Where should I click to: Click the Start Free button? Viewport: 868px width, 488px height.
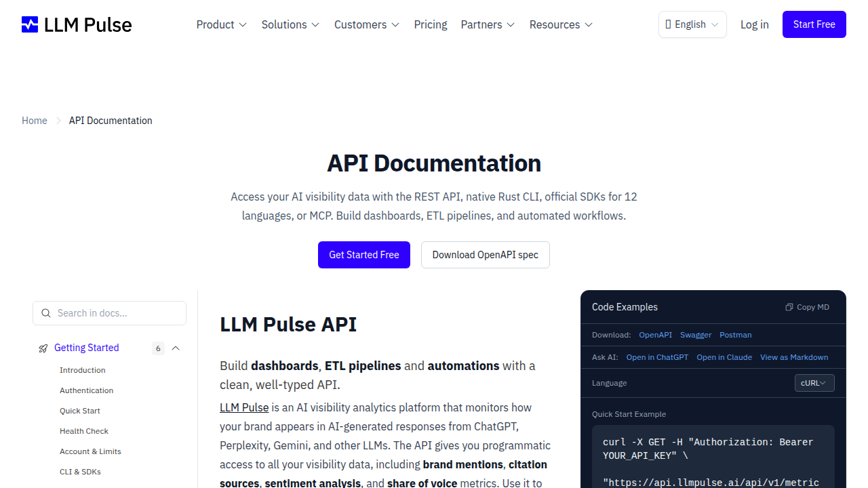point(814,24)
